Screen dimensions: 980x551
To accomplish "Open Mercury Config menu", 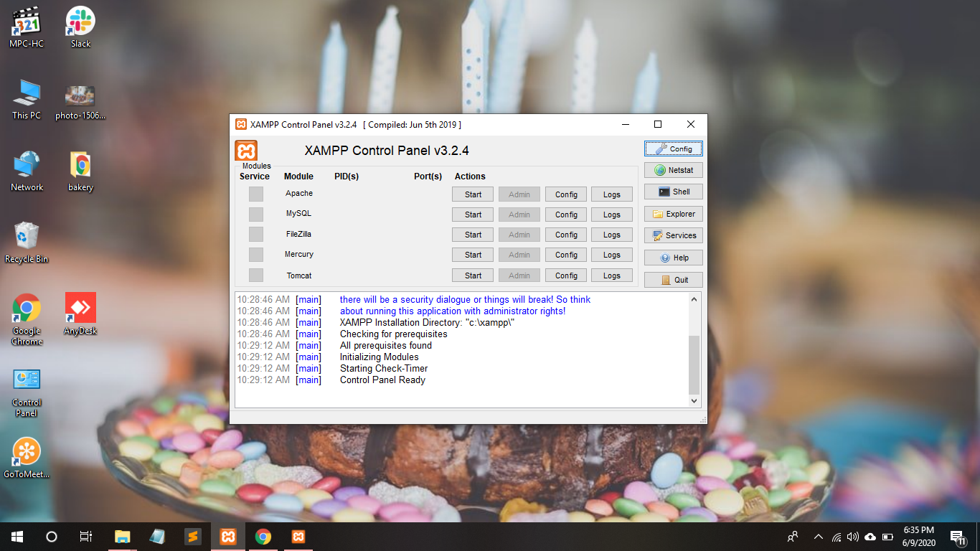I will tap(566, 255).
